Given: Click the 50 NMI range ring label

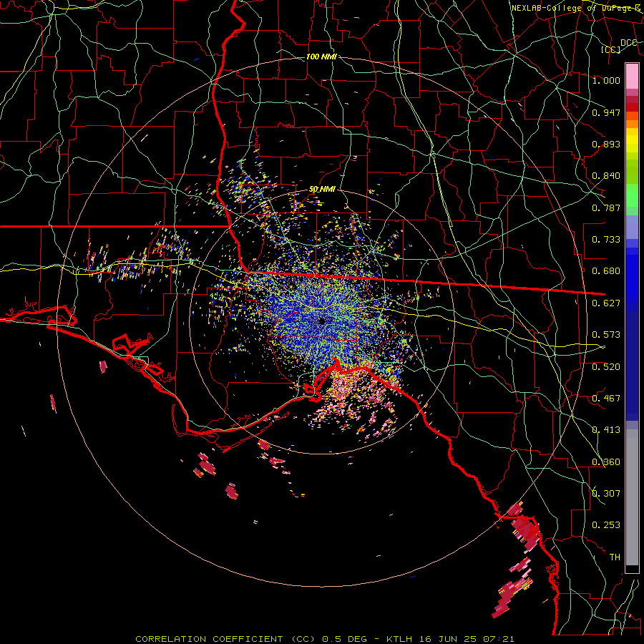Looking at the screenshot, I should (322, 190).
